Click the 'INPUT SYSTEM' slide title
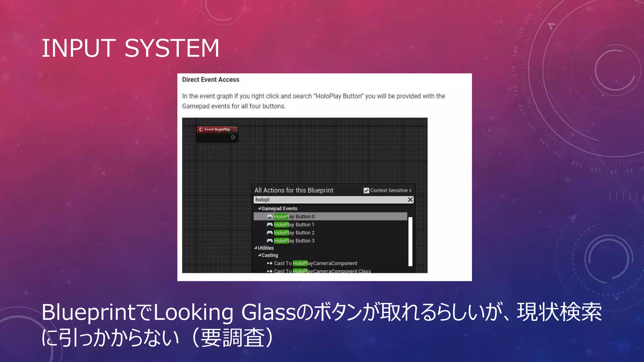 tap(130, 48)
